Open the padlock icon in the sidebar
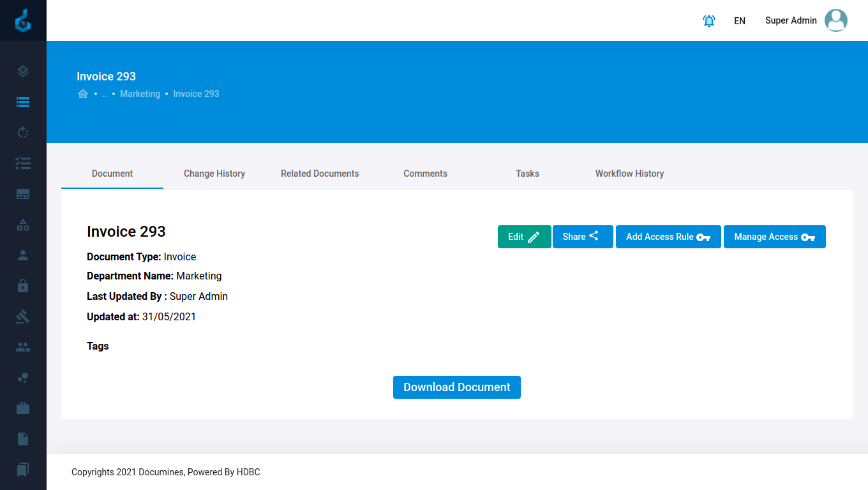Screen dimensions: 868x490 click(23, 286)
